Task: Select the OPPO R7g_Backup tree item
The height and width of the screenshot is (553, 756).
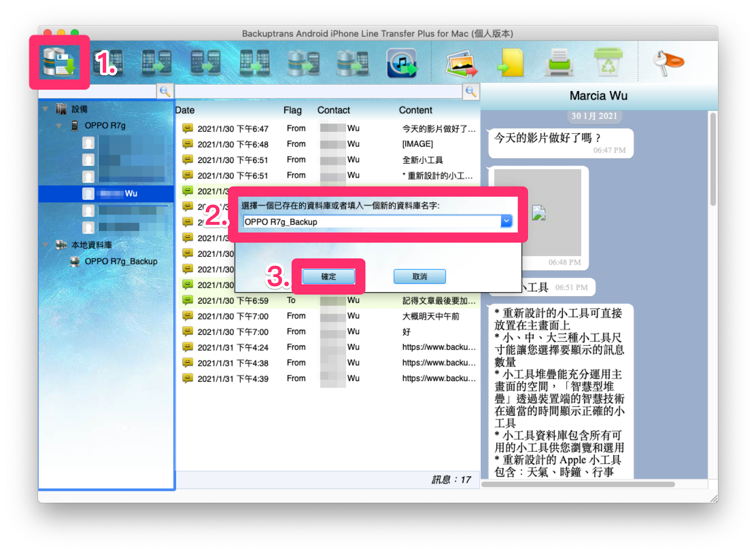Action: click(121, 261)
